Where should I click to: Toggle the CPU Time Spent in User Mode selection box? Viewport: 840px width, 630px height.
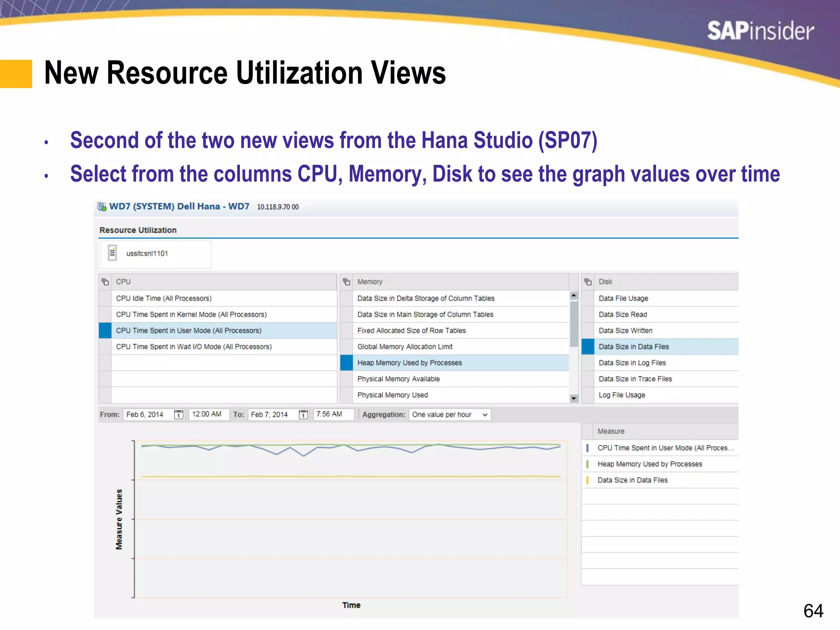(105, 331)
